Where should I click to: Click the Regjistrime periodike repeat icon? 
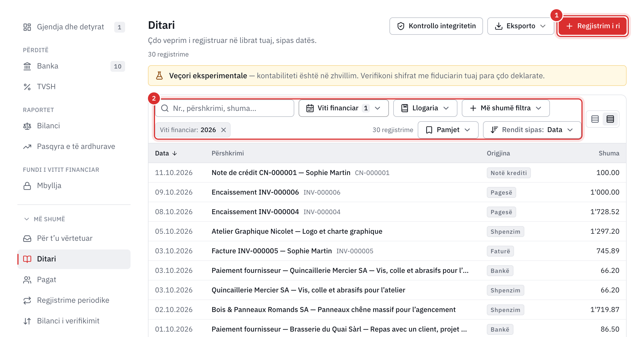[x=27, y=300]
